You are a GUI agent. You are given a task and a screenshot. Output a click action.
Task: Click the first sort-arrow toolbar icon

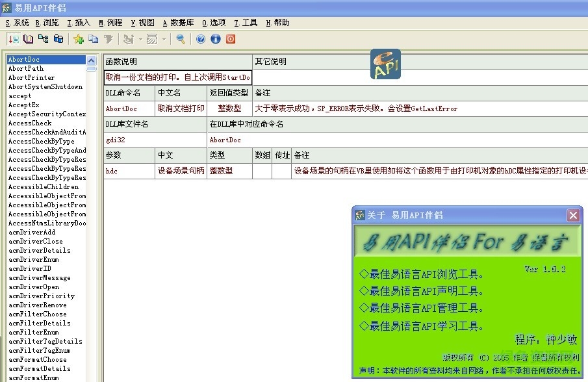click(x=13, y=39)
